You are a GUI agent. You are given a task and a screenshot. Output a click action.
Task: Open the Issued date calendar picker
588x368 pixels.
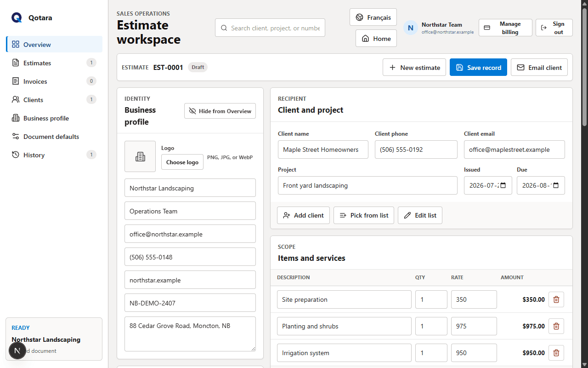click(503, 185)
